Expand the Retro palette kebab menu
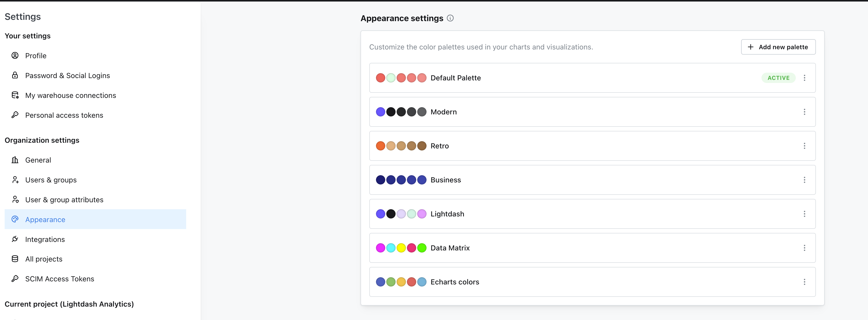Image resolution: width=868 pixels, height=320 pixels. point(804,146)
